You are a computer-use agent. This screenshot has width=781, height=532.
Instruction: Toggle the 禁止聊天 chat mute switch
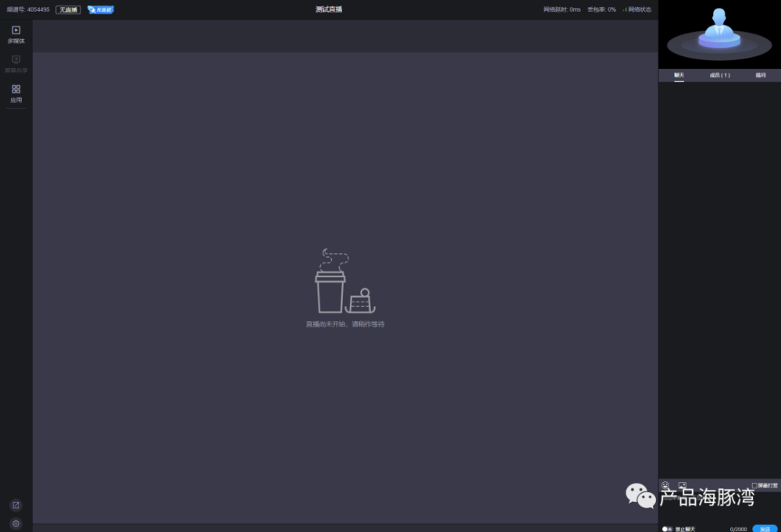(x=667, y=529)
